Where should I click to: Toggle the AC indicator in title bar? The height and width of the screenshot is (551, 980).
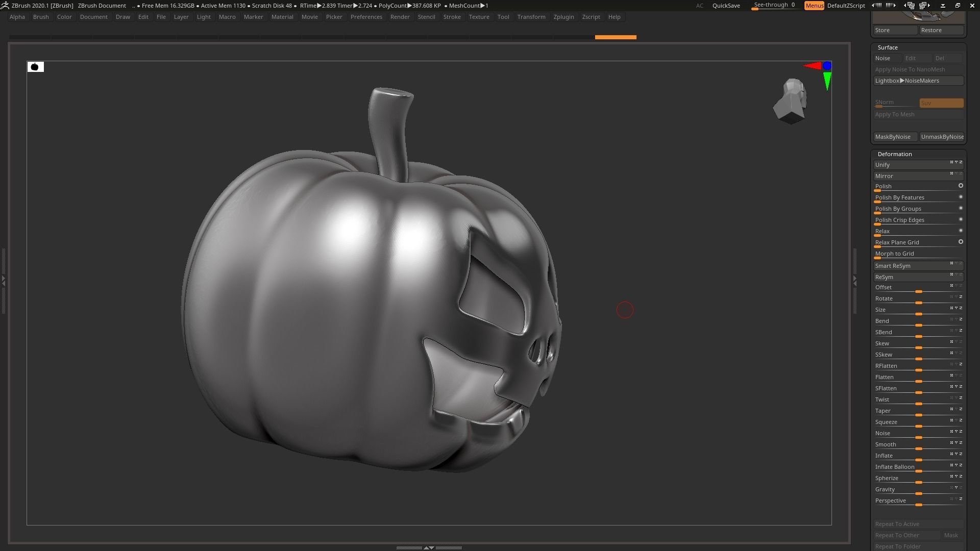click(700, 6)
